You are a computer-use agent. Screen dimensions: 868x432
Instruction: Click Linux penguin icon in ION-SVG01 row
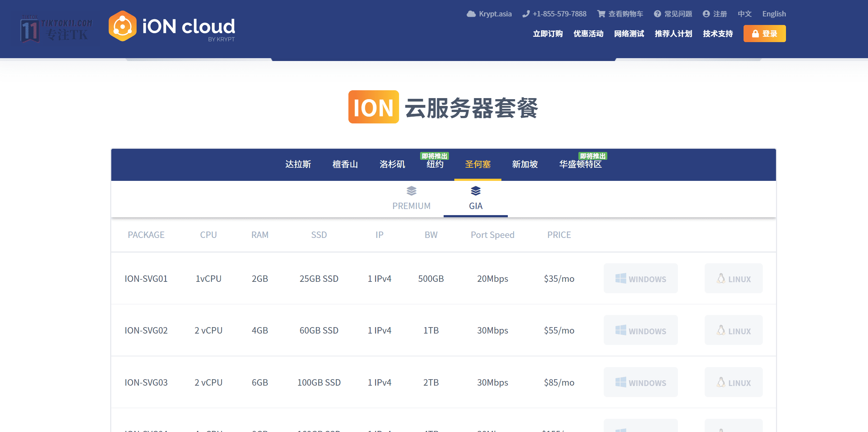721,278
